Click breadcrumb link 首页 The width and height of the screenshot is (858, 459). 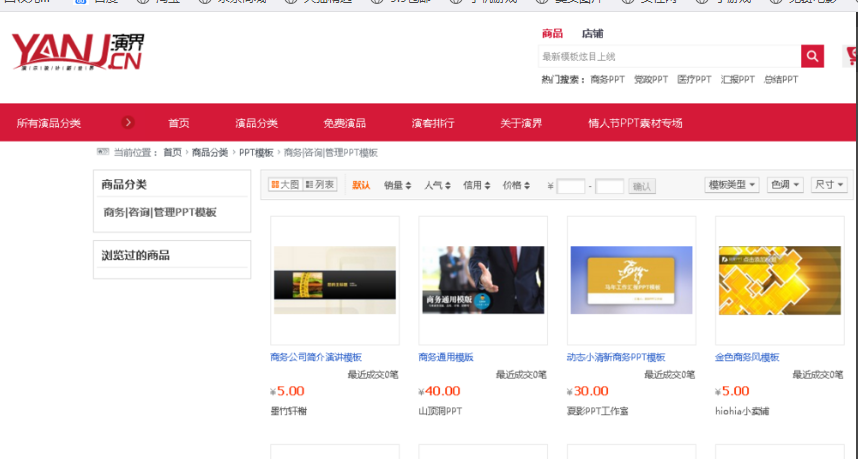click(x=172, y=153)
